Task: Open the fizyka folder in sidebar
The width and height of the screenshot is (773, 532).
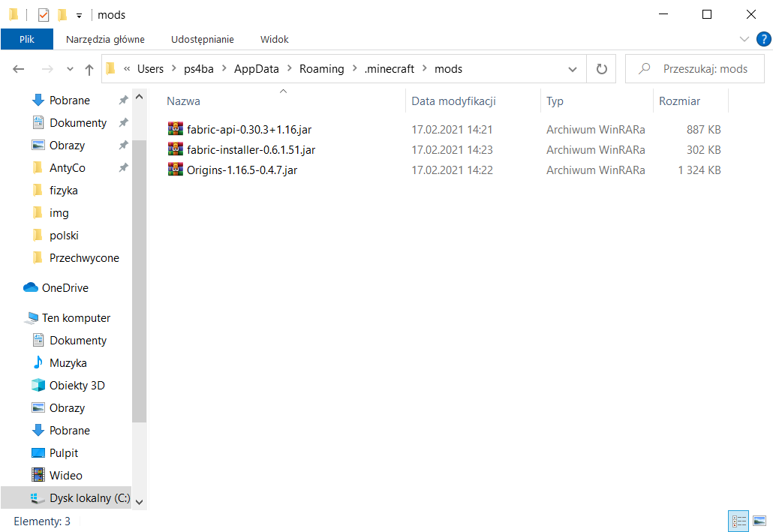Action: pos(64,191)
